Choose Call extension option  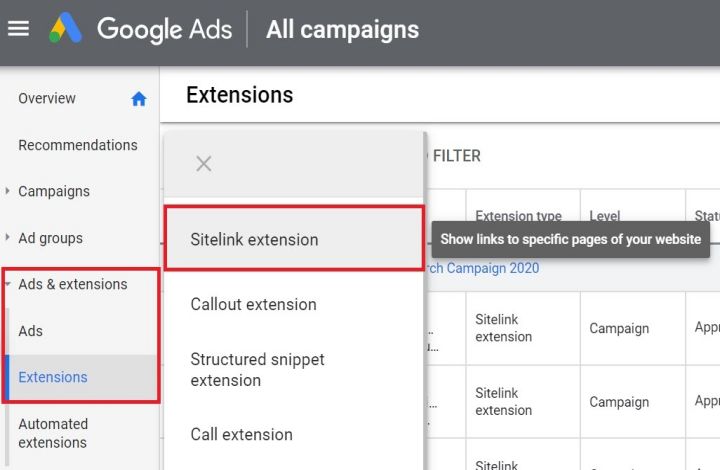(x=241, y=434)
